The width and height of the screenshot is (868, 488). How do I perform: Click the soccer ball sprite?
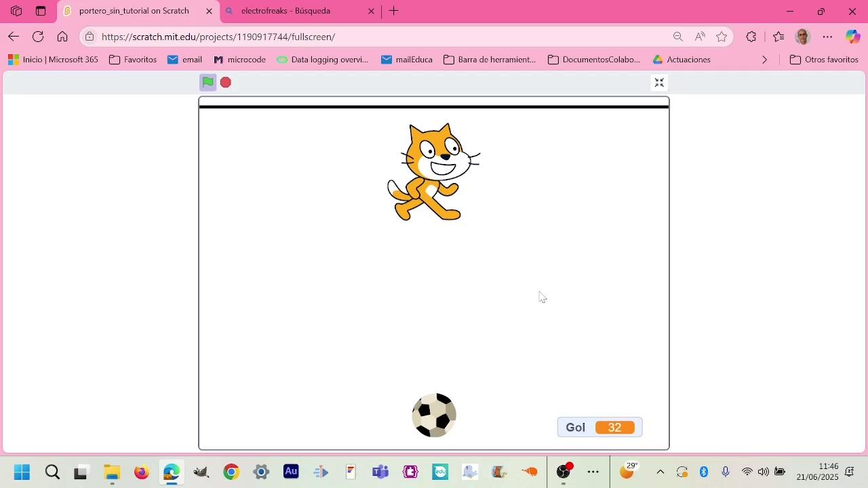[x=434, y=415]
